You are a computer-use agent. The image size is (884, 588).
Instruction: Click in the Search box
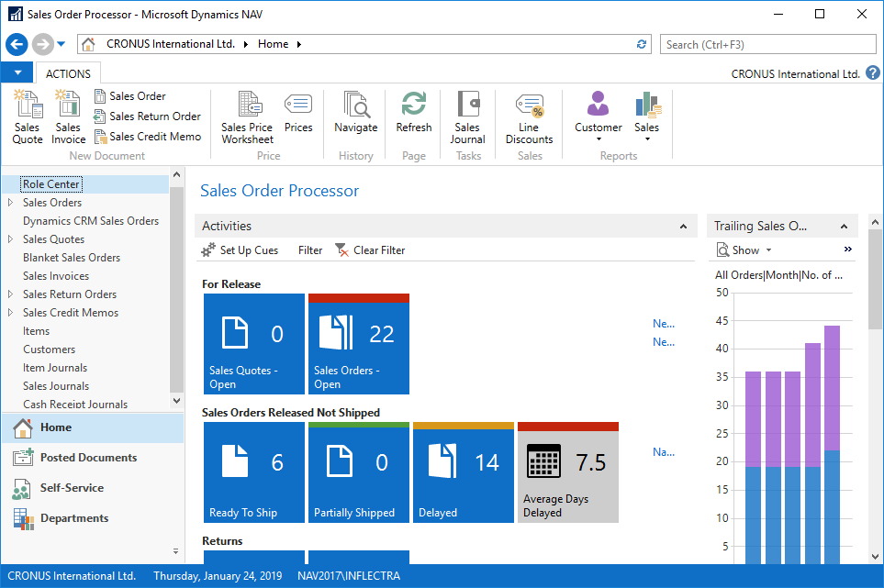click(767, 44)
